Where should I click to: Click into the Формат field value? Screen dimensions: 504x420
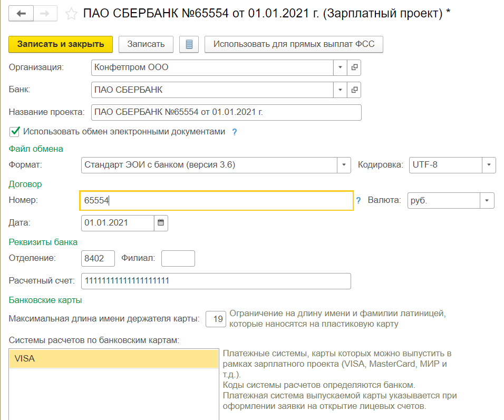pyautogui.click(x=209, y=165)
